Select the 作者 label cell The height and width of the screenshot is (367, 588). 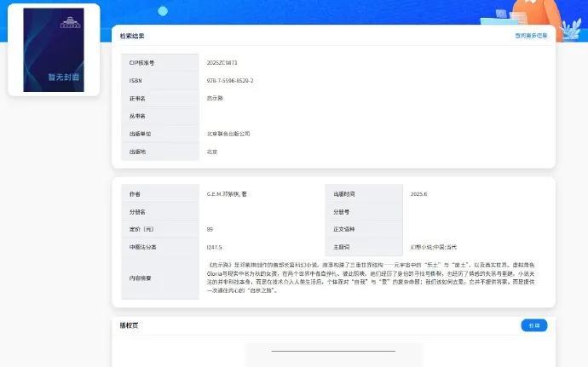[x=160, y=194]
